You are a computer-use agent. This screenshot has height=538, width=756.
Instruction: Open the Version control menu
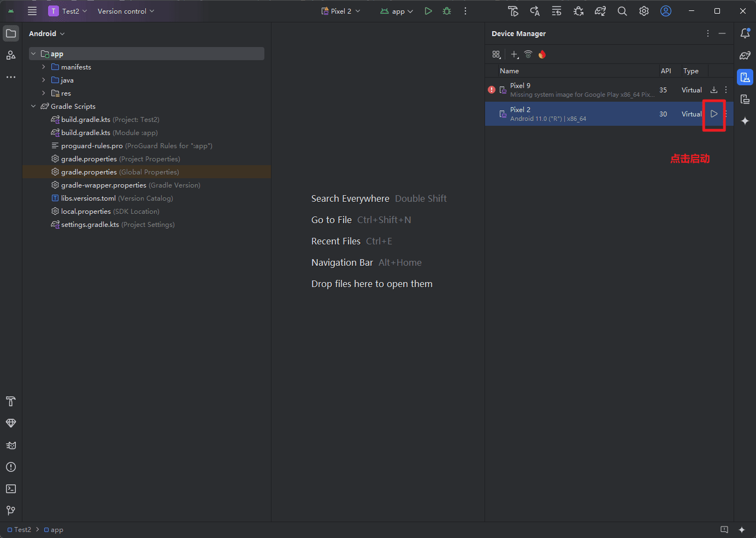126,11
